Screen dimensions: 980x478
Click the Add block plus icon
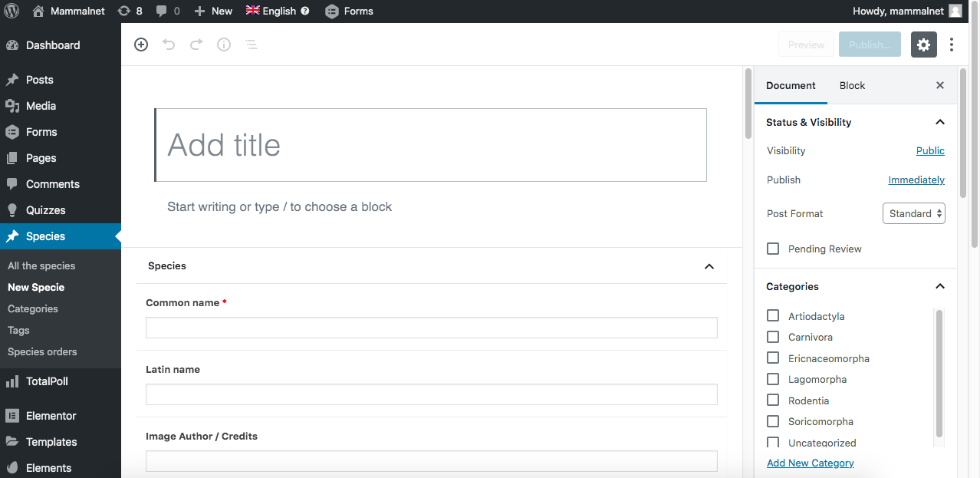pos(141,45)
